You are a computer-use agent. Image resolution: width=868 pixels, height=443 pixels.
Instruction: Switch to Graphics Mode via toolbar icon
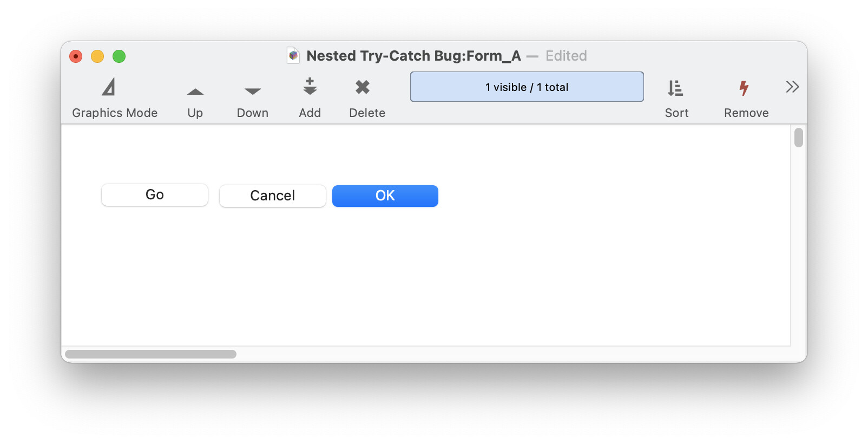(x=109, y=87)
